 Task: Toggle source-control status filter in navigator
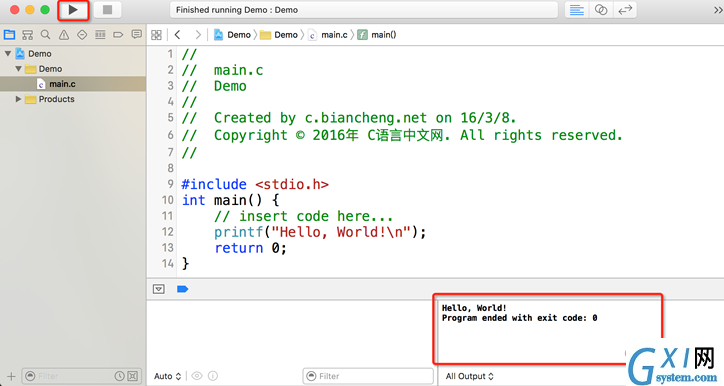click(x=133, y=376)
